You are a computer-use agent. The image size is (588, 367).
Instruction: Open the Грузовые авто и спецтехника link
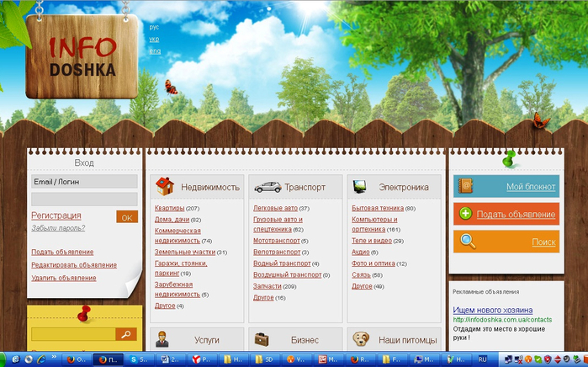tap(278, 225)
